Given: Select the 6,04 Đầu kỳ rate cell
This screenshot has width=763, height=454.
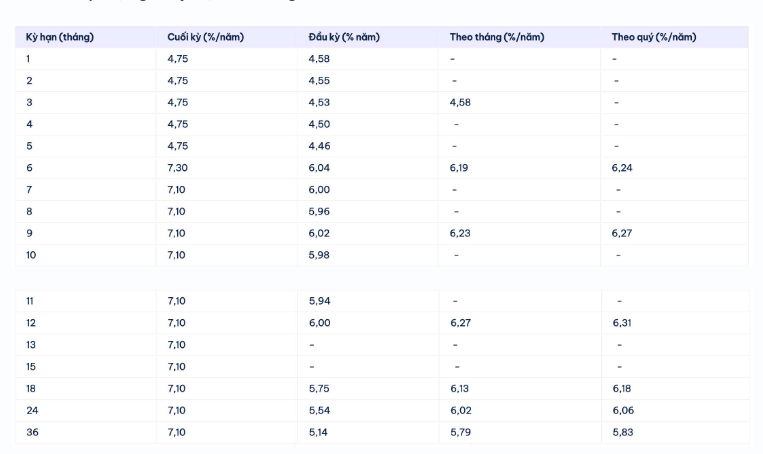Looking at the screenshot, I should pyautogui.click(x=318, y=168).
